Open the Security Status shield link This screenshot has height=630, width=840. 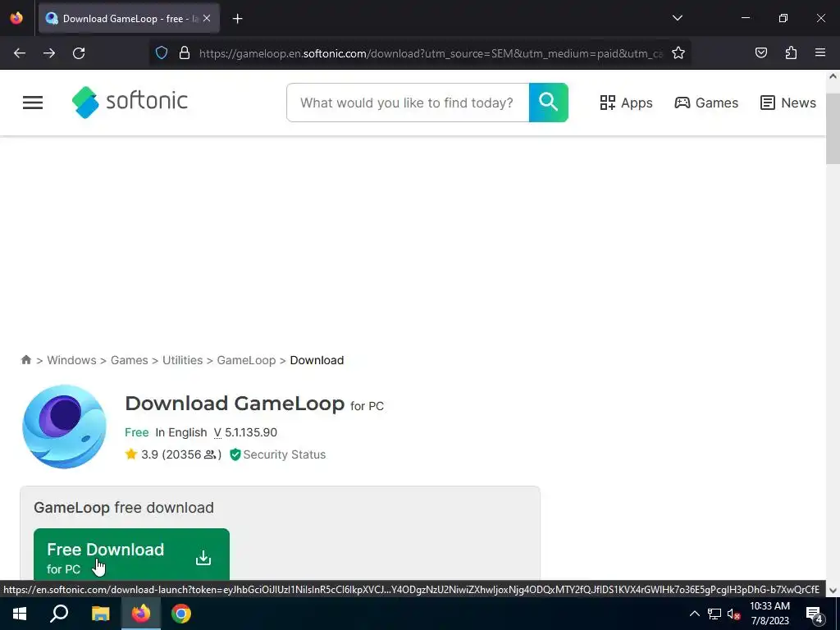[277, 454]
